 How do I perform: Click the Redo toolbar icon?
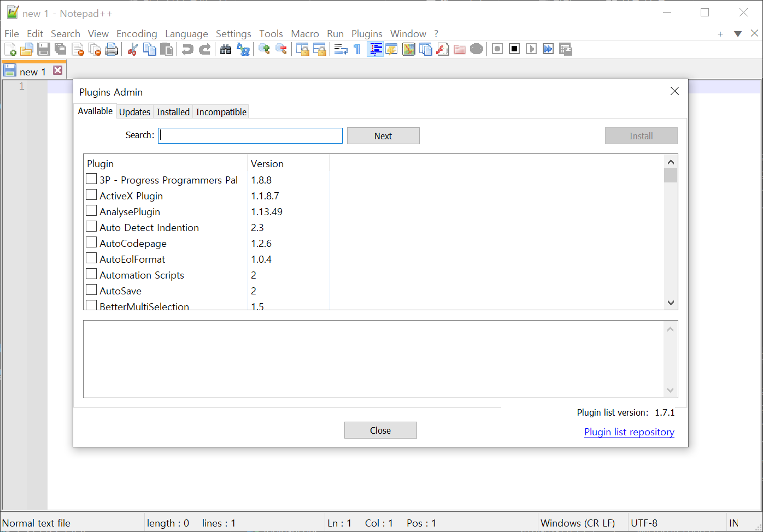click(x=204, y=49)
